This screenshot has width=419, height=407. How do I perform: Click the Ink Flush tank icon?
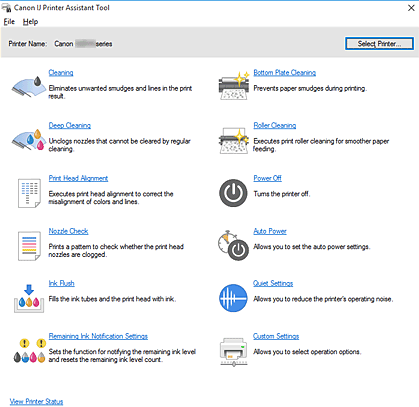click(29, 298)
